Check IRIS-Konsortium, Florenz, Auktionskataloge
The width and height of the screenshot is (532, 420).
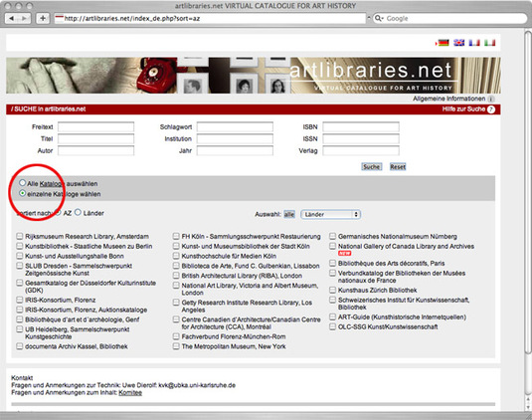(20, 310)
